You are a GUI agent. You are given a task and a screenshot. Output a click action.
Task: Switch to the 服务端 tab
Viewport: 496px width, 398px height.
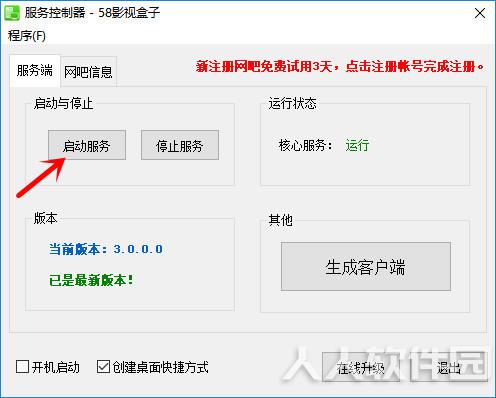click(35, 71)
